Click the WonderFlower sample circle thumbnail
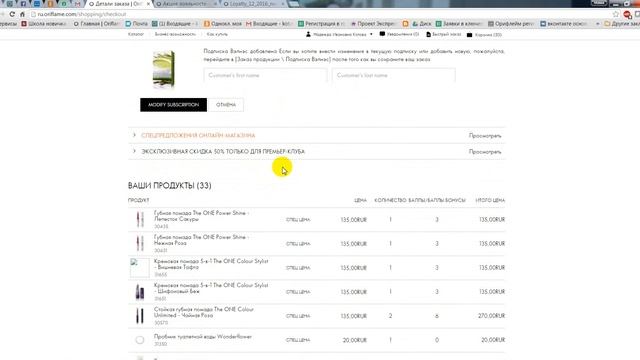Viewport: 640px width, 360px height. point(140,340)
